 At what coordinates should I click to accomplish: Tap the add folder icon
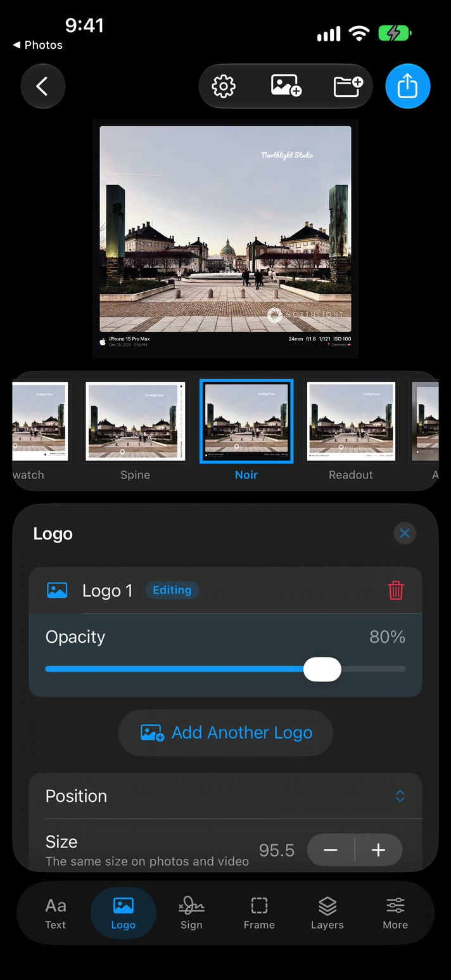pyautogui.click(x=348, y=86)
